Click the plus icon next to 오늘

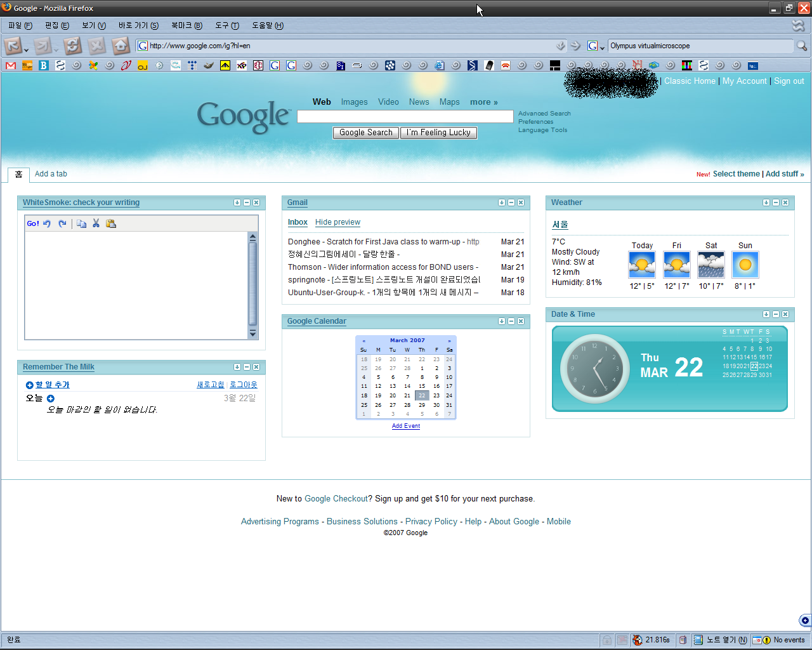(51, 399)
